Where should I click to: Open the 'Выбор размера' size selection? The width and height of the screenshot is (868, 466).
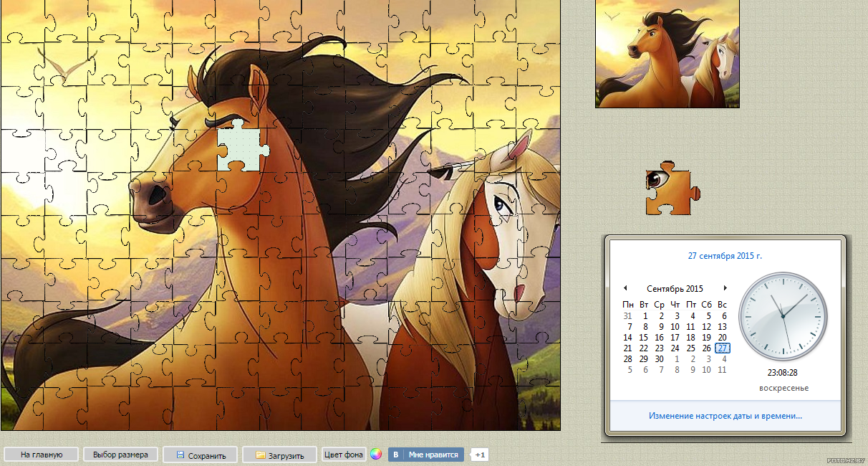pyautogui.click(x=120, y=455)
